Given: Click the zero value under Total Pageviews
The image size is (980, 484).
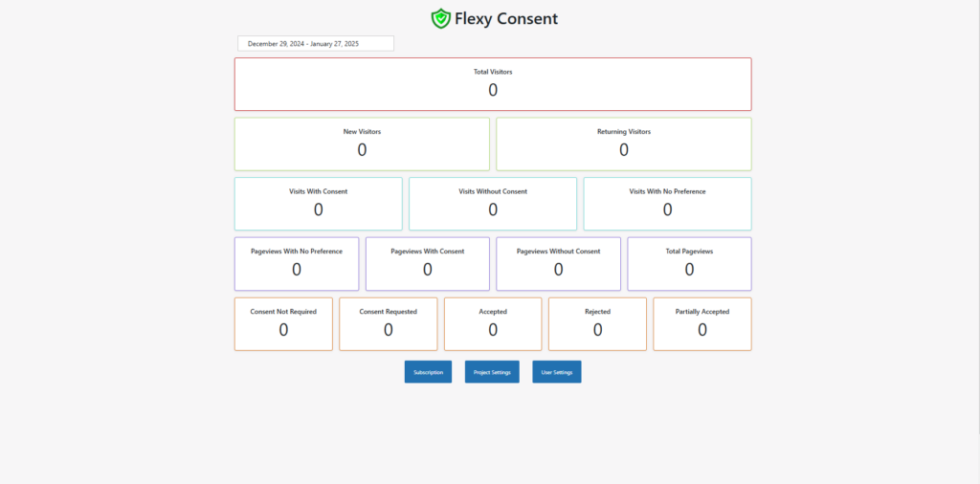Looking at the screenshot, I should [689, 270].
